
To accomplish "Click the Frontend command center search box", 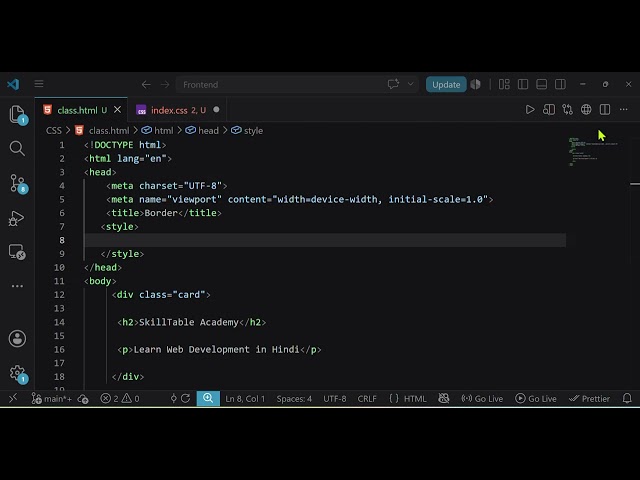I will click(297, 84).
